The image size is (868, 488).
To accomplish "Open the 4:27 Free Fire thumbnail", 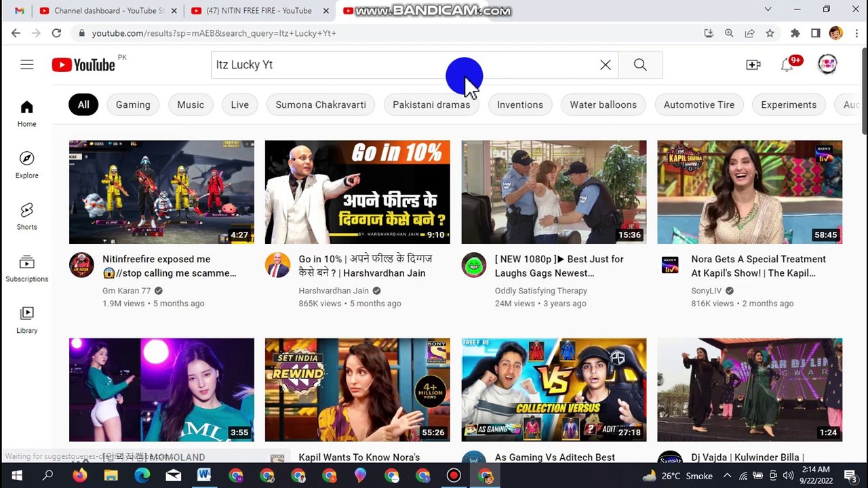I will [x=161, y=192].
